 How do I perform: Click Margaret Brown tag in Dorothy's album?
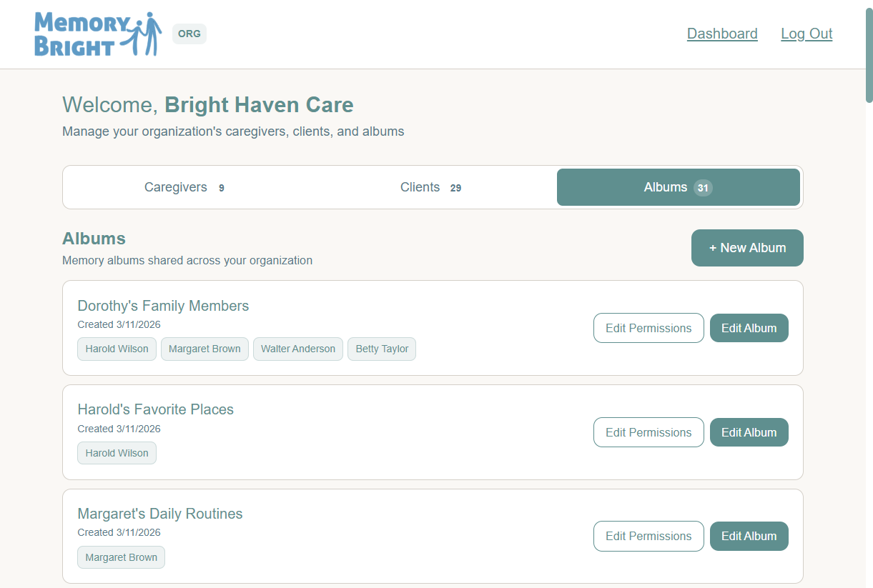[x=204, y=349]
